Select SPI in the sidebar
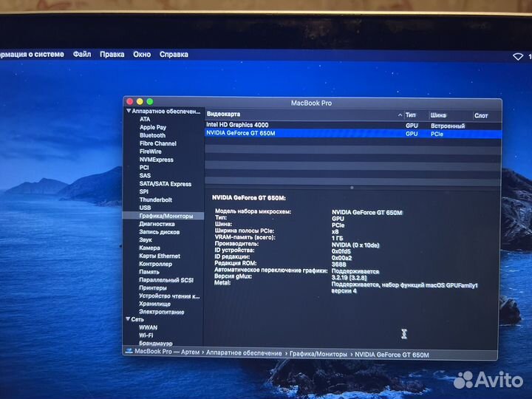The width and height of the screenshot is (532, 399). (144, 191)
